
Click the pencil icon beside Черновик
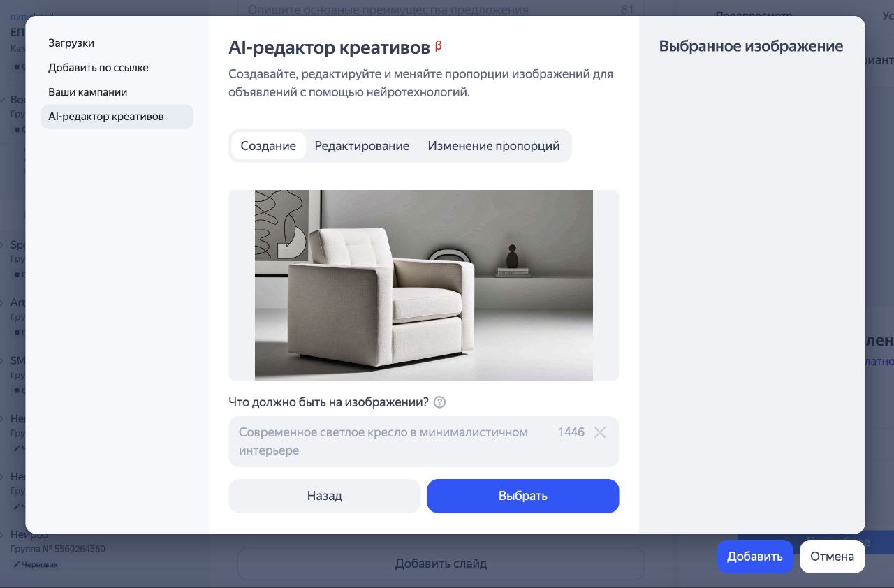(x=17, y=564)
